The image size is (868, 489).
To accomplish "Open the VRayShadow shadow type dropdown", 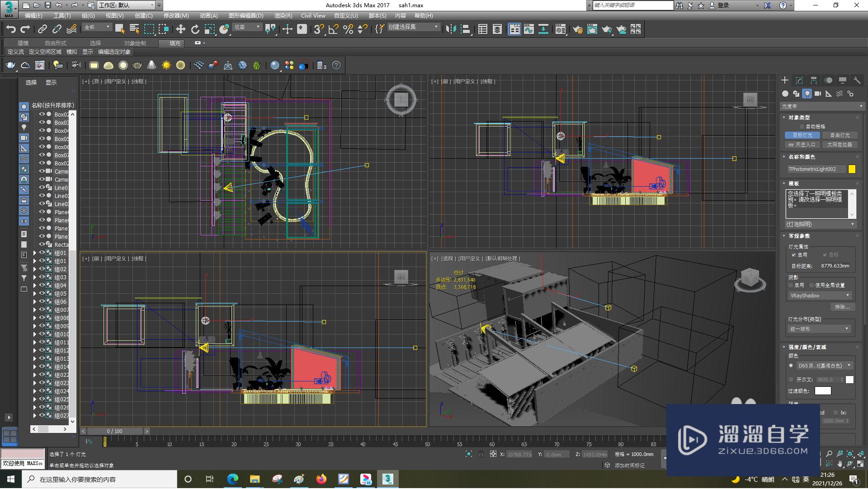I will [820, 296].
